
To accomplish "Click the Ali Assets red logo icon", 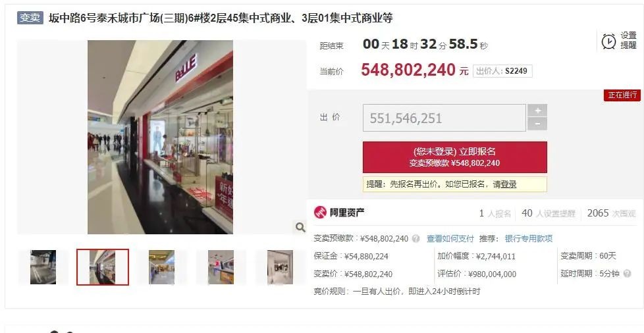I will point(320,213).
